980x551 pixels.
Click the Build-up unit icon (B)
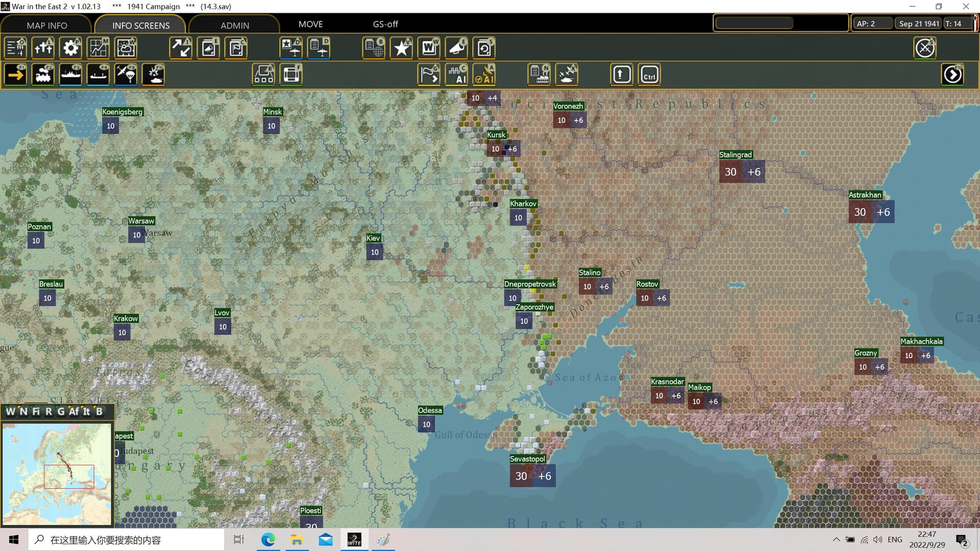pyautogui.click(x=263, y=74)
